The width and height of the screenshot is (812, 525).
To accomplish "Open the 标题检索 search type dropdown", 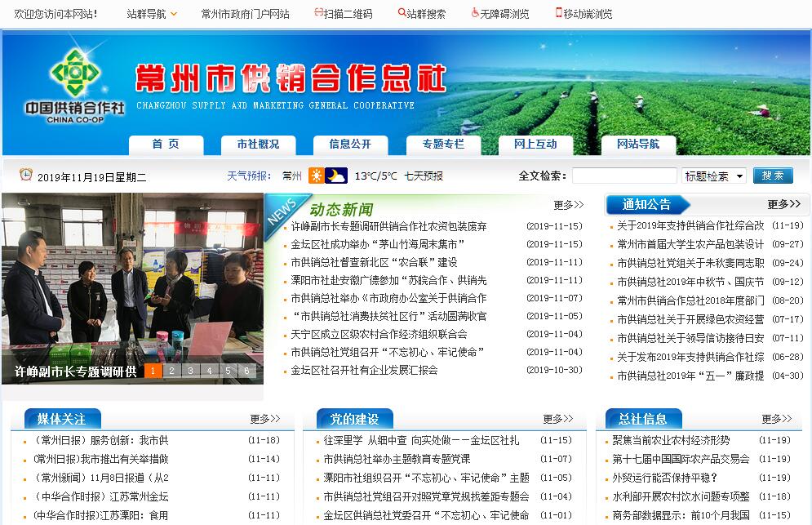I will [x=714, y=176].
